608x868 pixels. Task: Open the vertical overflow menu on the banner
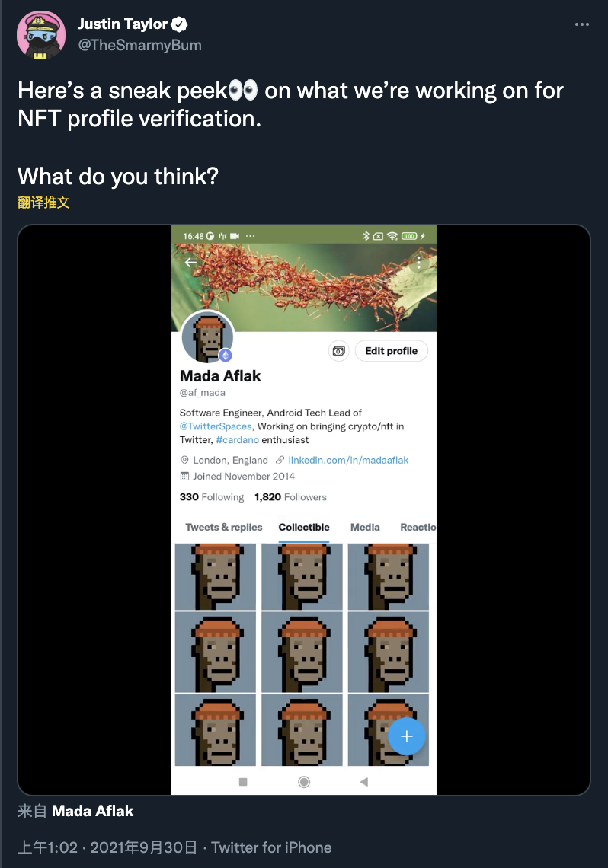[x=418, y=263]
